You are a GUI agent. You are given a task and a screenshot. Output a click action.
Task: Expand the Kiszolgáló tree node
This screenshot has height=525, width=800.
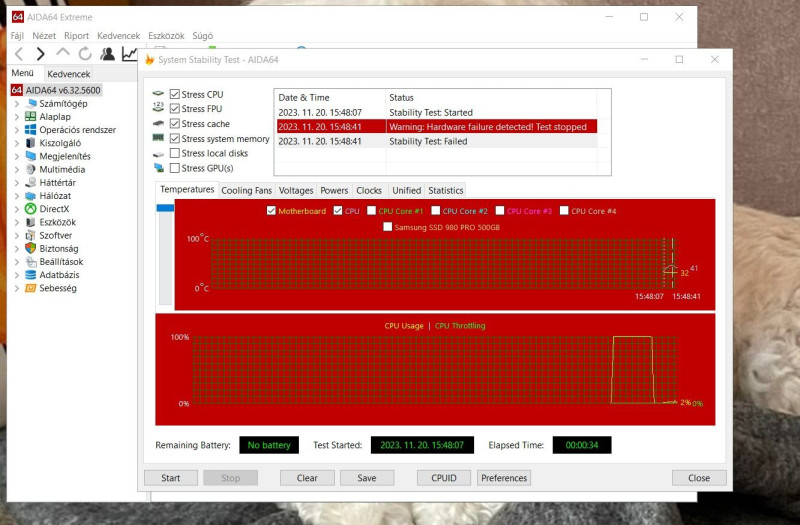[16, 143]
